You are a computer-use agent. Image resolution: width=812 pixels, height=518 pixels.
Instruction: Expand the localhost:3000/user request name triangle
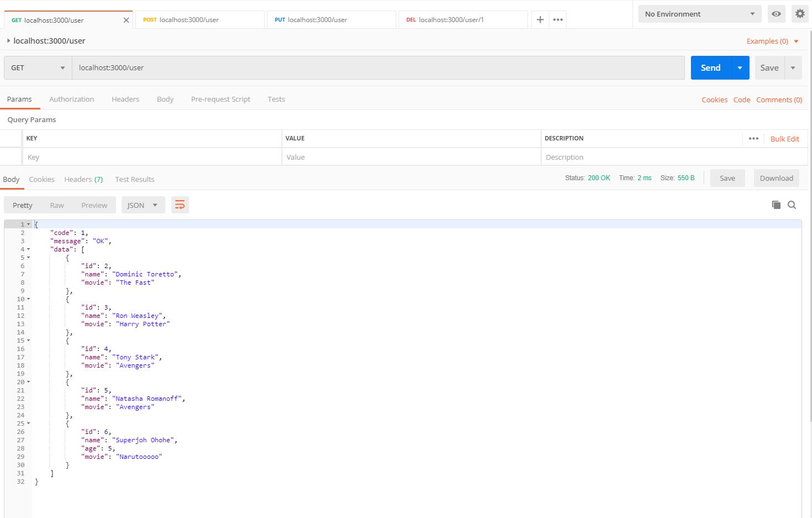point(8,41)
